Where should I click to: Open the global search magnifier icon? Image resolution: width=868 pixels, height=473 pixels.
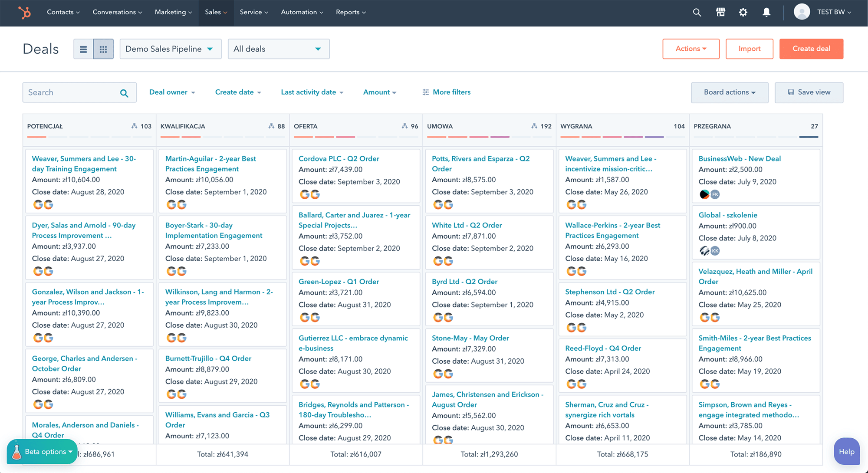[x=697, y=12]
